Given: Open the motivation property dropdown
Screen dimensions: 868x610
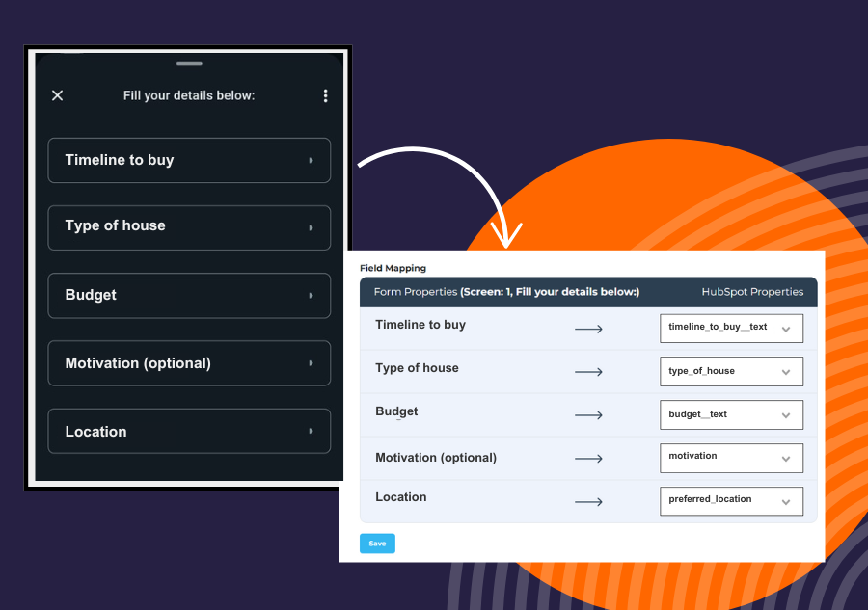Looking at the screenshot, I should point(731,458).
